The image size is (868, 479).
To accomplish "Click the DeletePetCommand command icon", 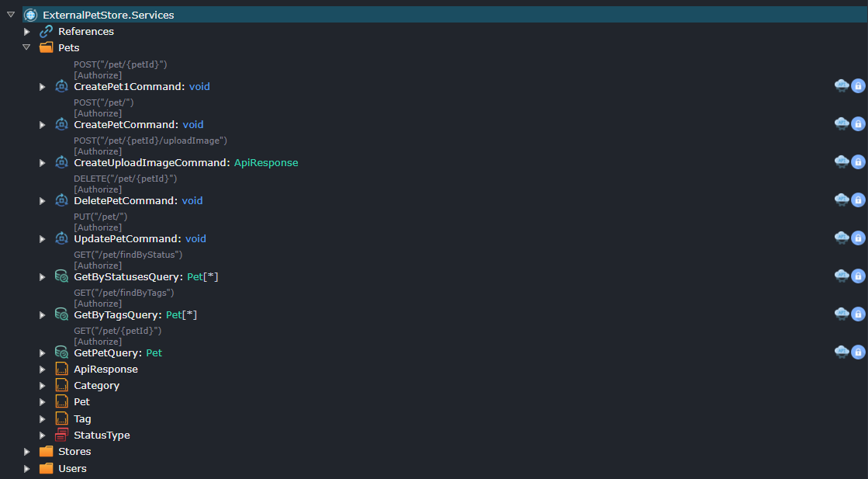I will point(61,200).
